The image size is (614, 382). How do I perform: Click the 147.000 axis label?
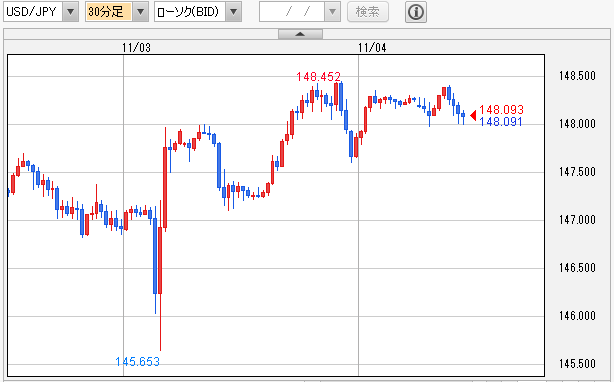point(577,220)
